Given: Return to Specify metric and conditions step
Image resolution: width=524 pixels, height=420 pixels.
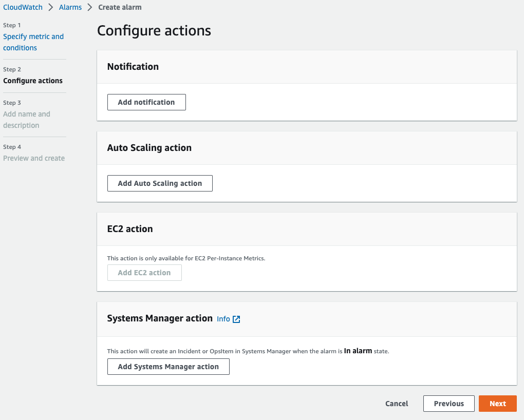Looking at the screenshot, I should (x=33, y=42).
